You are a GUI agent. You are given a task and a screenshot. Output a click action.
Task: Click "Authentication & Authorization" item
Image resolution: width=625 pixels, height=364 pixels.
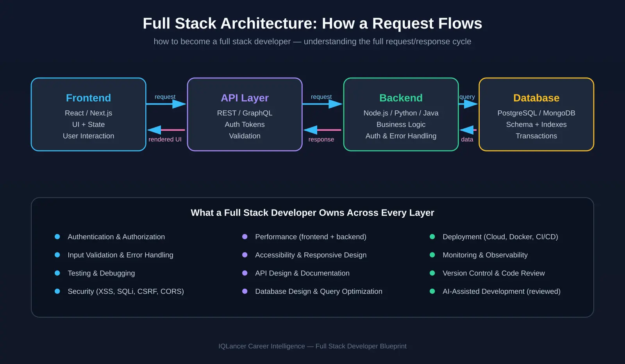(x=116, y=237)
